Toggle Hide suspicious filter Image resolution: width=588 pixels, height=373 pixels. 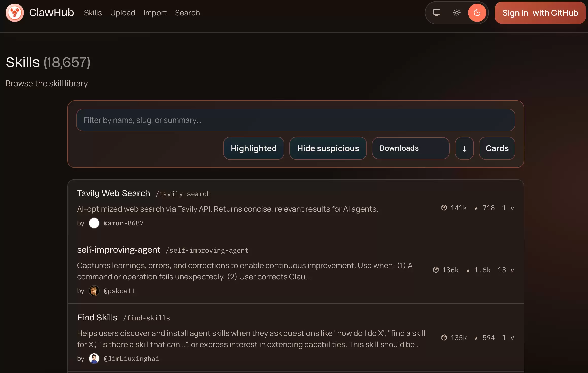[328, 148]
